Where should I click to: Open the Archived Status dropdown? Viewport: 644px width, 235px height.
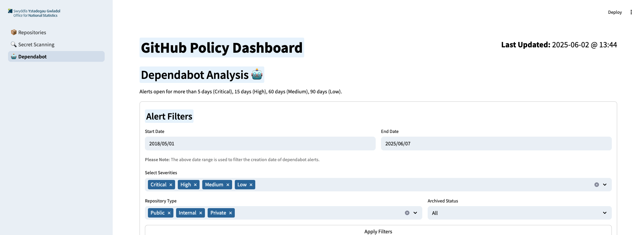tap(520, 213)
